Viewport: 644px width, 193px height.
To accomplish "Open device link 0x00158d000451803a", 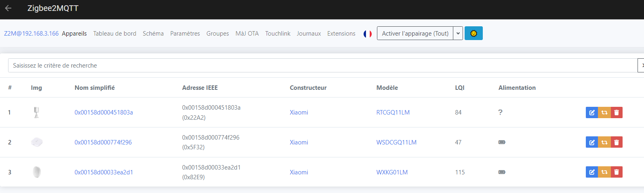I will point(103,112).
